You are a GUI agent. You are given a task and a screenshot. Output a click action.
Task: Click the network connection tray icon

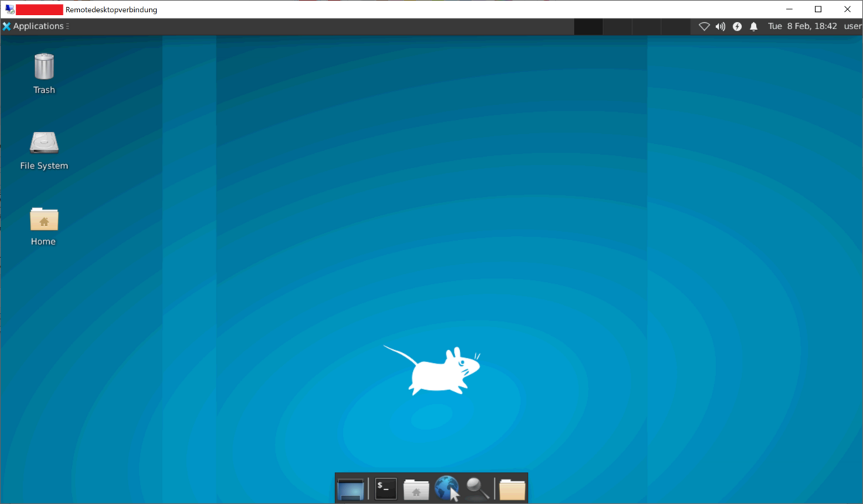[x=704, y=26]
